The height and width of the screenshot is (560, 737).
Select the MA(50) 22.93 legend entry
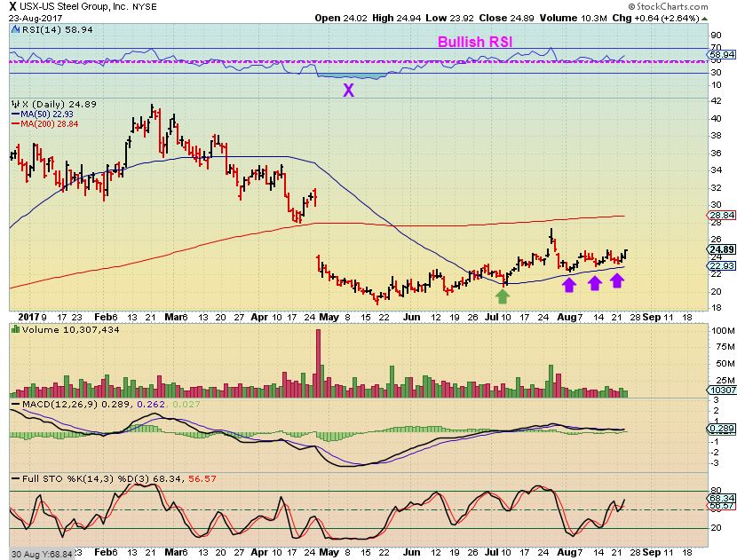point(43,114)
